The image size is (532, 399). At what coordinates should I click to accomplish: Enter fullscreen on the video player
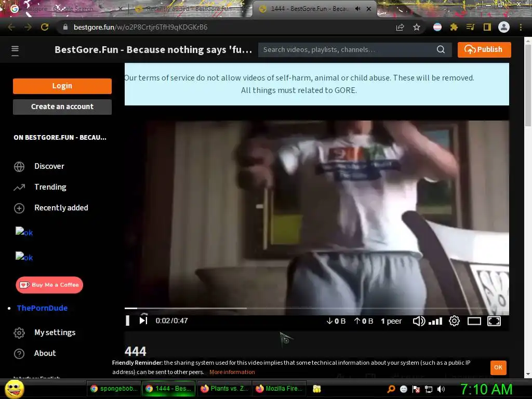(494, 321)
